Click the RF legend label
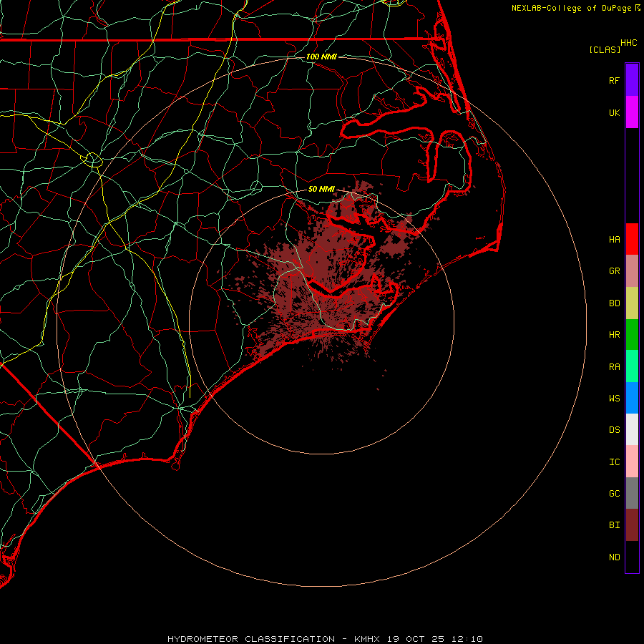The height and width of the screenshot is (644, 644). (x=614, y=80)
